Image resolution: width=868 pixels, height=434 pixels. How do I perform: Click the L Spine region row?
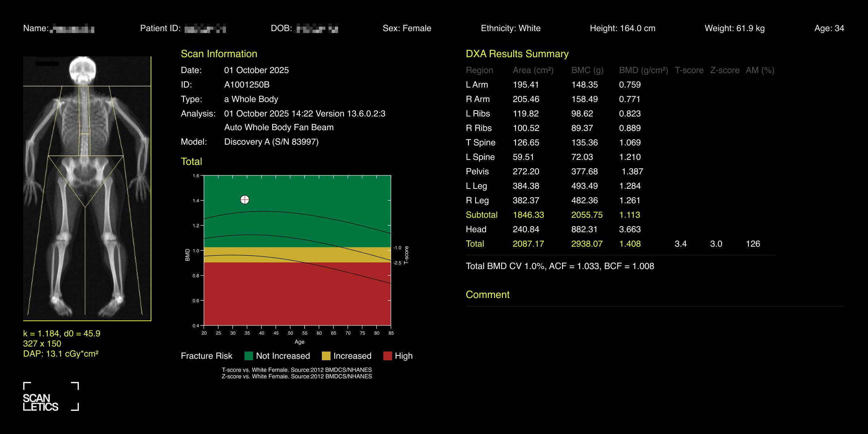pyautogui.click(x=480, y=157)
